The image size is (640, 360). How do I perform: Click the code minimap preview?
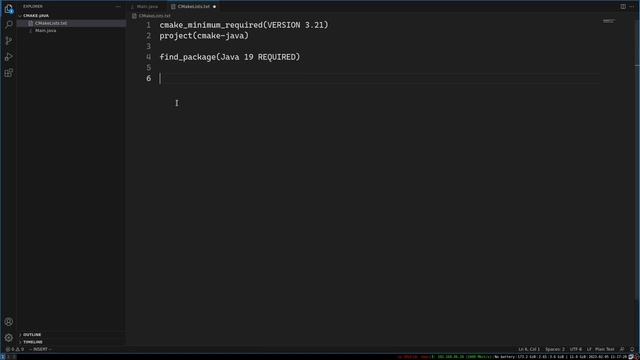[x=609, y=21]
